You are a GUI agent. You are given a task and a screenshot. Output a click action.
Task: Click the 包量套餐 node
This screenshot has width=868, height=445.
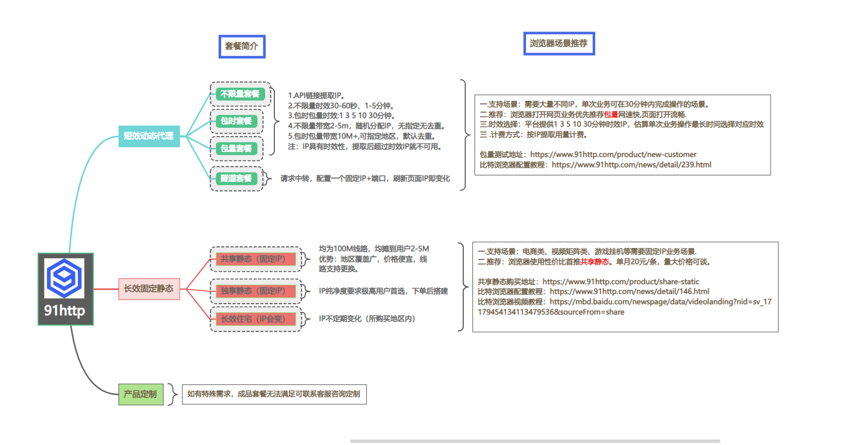click(x=236, y=148)
